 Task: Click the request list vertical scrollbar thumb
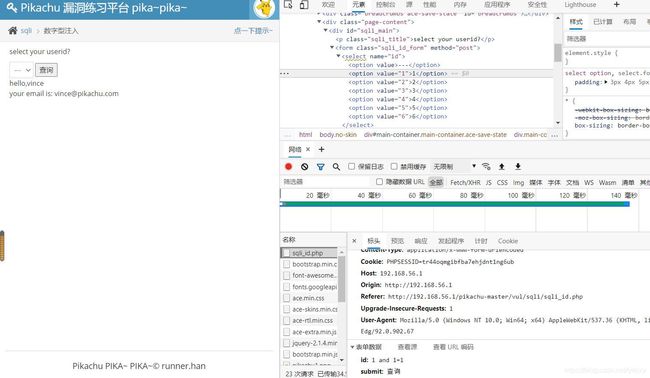tap(341, 279)
